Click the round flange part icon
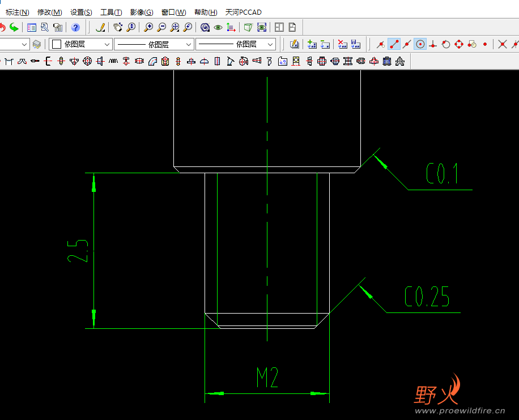 [87, 61]
